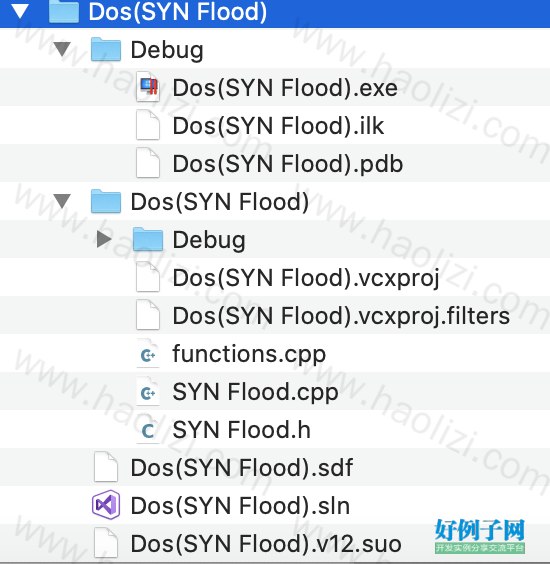Click the SYN Flood.h header file icon
Screen dimensions: 550x564
(x=148, y=429)
